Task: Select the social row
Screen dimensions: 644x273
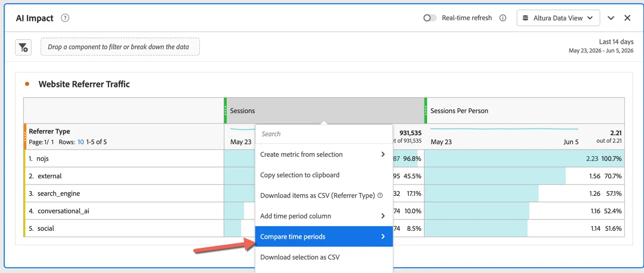Action: 124,228
